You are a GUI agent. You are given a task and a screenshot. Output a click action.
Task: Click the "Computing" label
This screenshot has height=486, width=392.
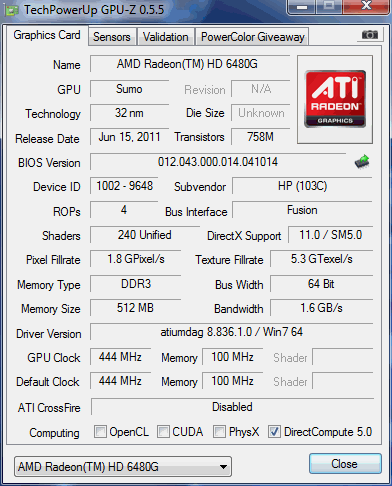(x=54, y=433)
